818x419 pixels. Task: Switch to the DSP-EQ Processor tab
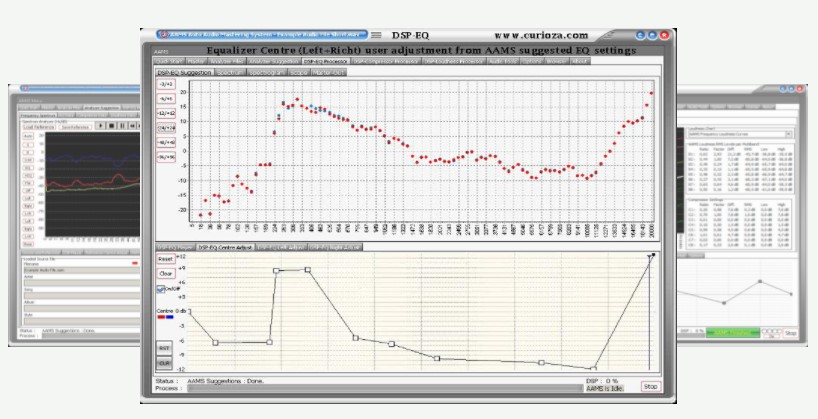click(x=325, y=61)
